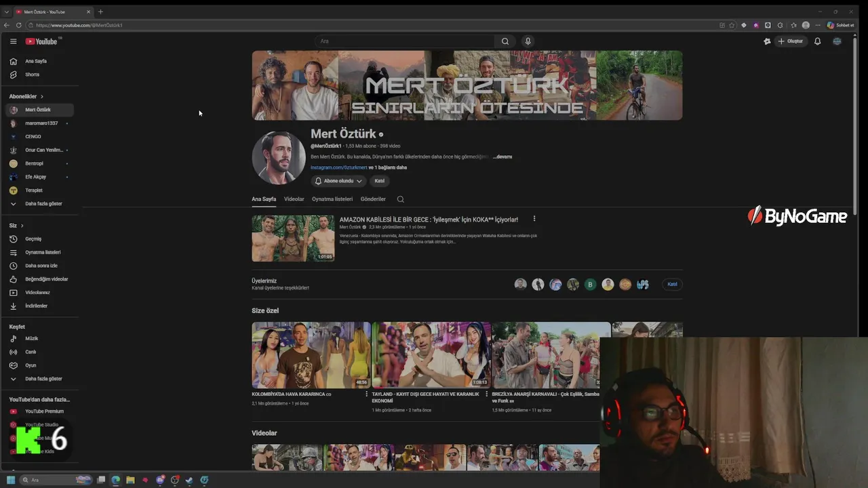This screenshot has height=488, width=868.
Task: Select the Mert Öztürk - YouTube browser tab
Action: click(x=53, y=12)
